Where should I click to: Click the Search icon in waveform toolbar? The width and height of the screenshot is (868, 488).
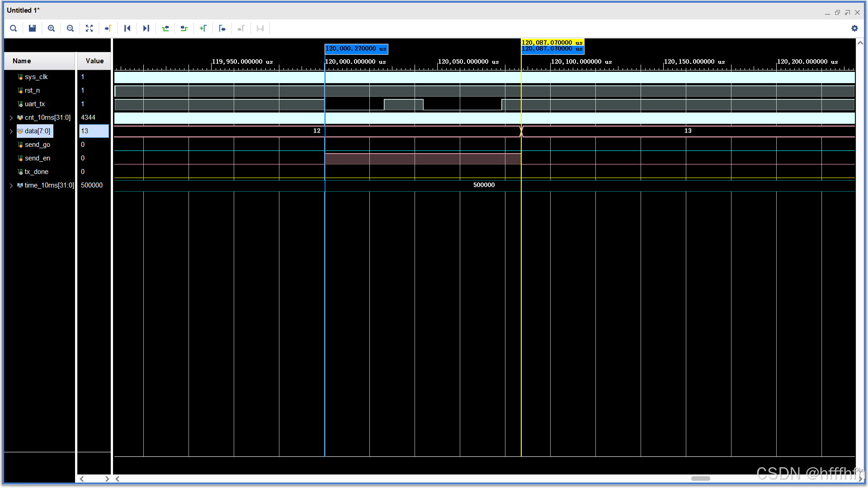click(14, 28)
